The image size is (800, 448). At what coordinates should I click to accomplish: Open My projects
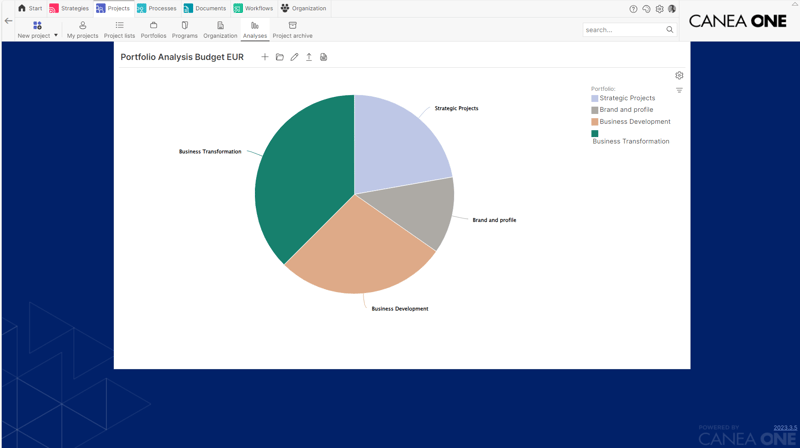click(82, 30)
